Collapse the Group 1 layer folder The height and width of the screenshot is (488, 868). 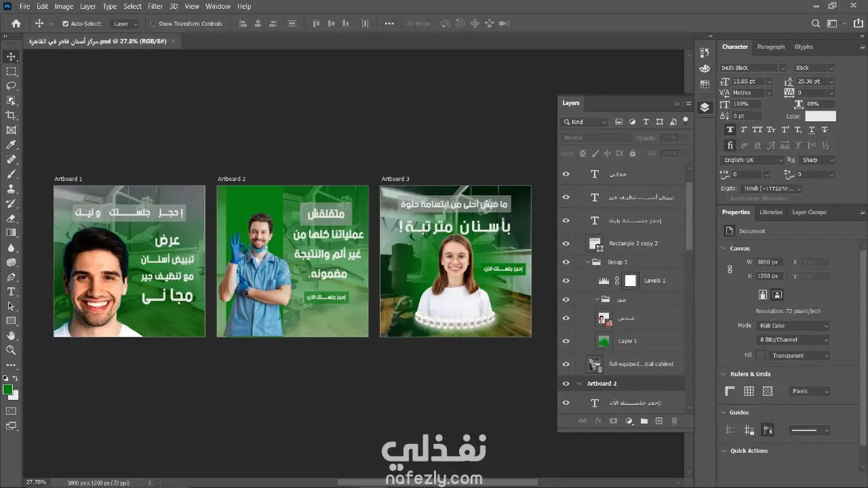(x=588, y=262)
